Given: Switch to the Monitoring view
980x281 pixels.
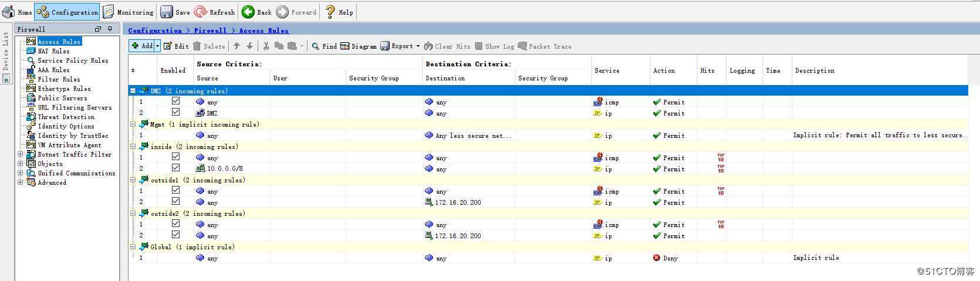Looking at the screenshot, I should pos(129,12).
